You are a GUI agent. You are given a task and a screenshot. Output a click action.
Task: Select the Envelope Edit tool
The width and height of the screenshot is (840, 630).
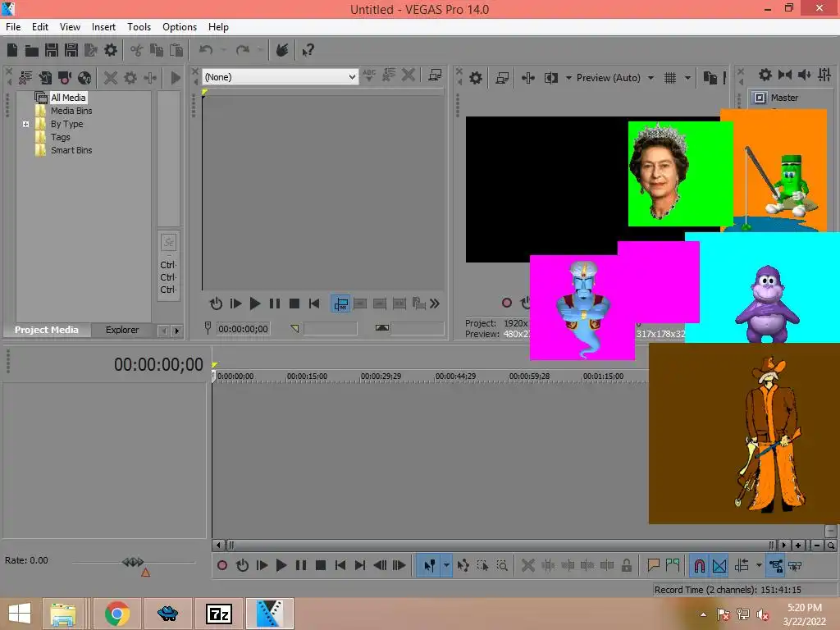tap(463, 565)
